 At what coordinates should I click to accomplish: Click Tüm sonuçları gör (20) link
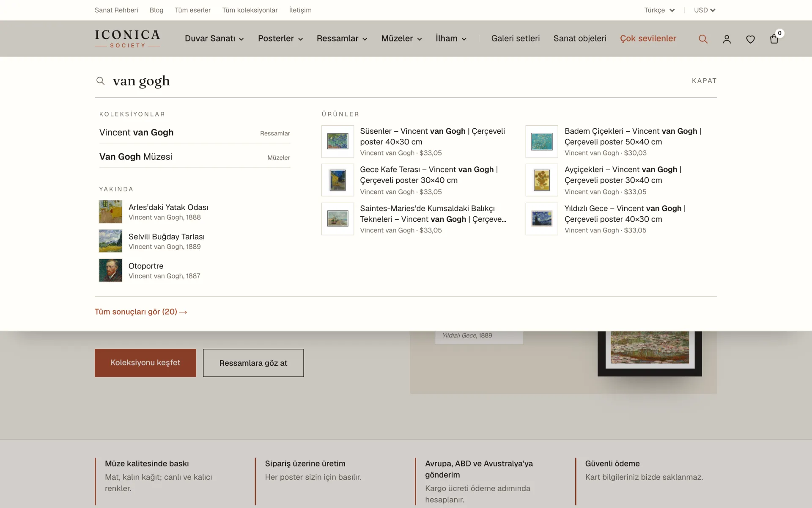(x=141, y=312)
